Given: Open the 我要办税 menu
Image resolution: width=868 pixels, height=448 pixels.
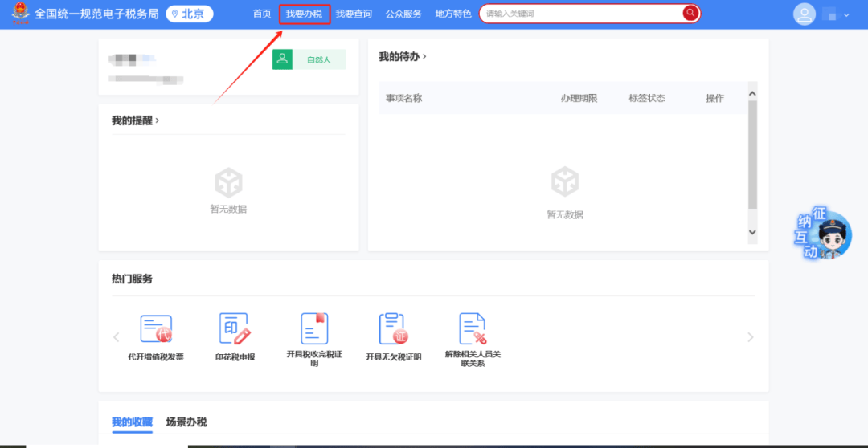Looking at the screenshot, I should (304, 14).
